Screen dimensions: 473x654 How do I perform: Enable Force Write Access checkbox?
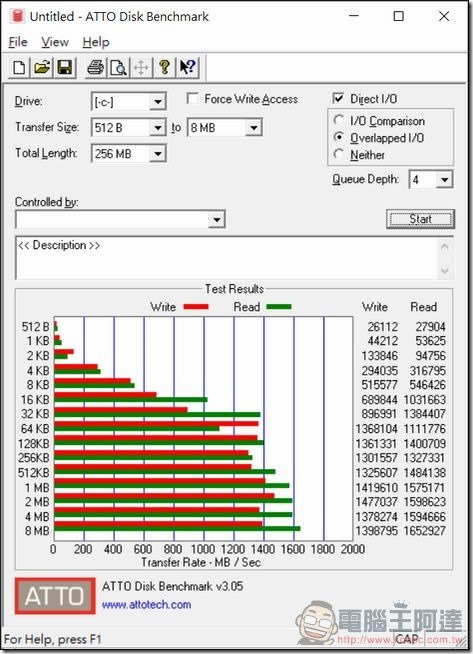pos(192,99)
